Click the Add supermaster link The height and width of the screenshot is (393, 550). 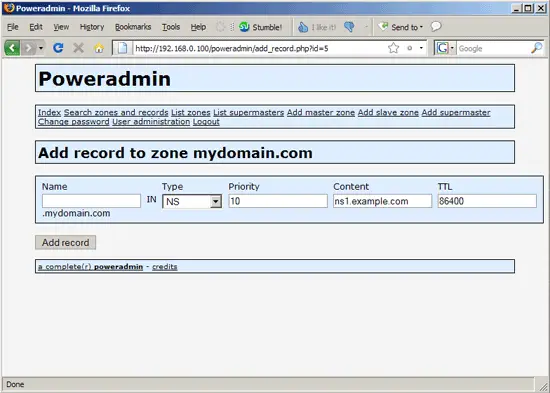(x=456, y=113)
